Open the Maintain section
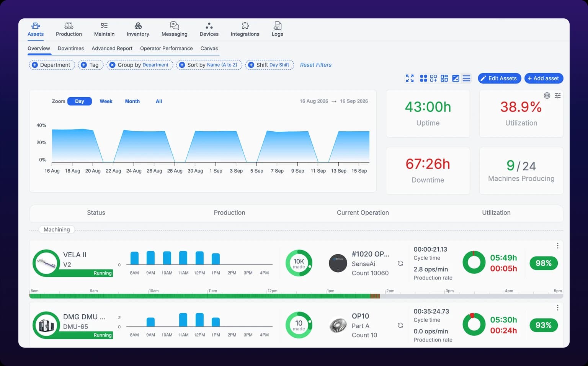This screenshot has height=366, width=588. [x=104, y=29]
